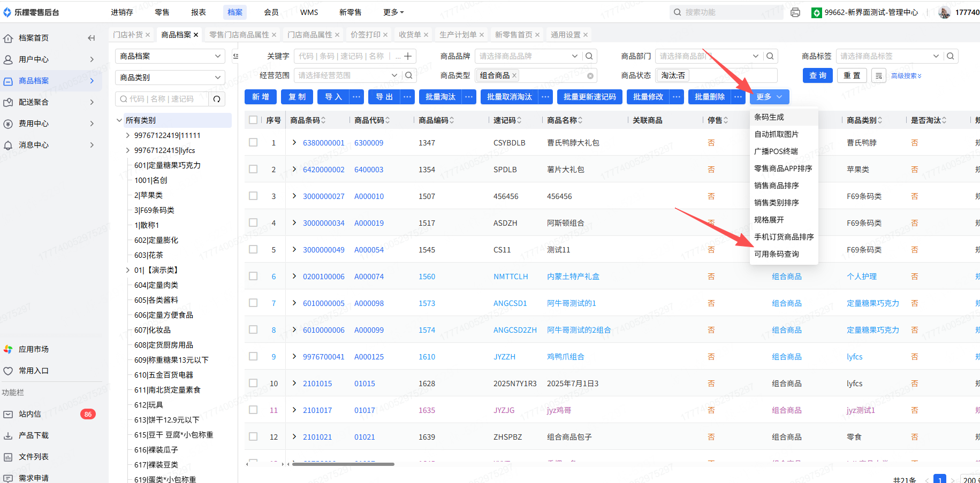Open the 批量删除 more-options ellipsis
The image size is (980, 483).
click(x=738, y=97)
